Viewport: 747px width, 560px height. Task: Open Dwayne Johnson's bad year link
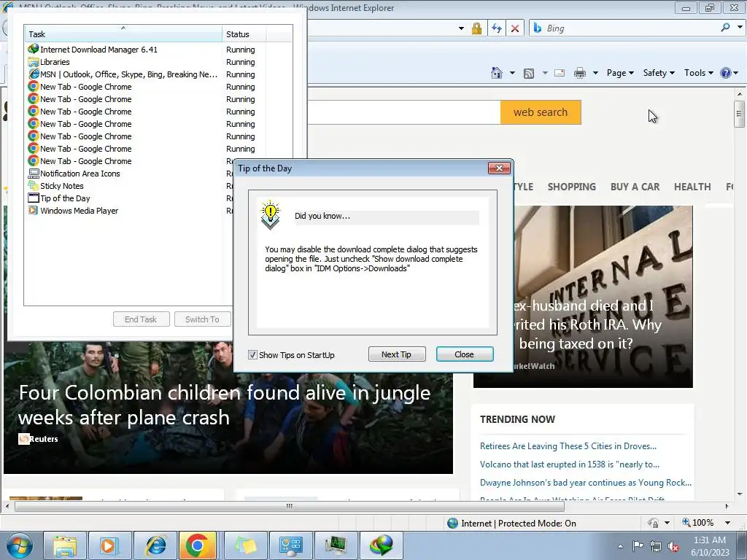click(586, 483)
